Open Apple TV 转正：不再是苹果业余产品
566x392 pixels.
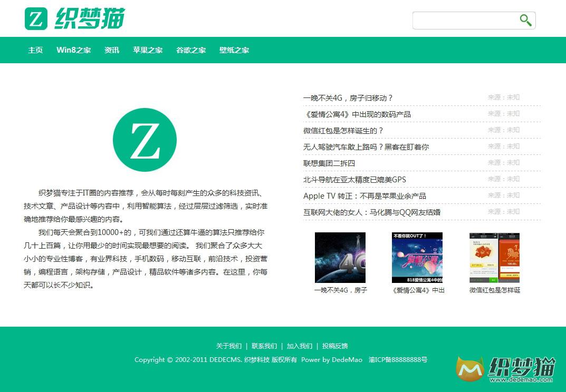(x=364, y=196)
